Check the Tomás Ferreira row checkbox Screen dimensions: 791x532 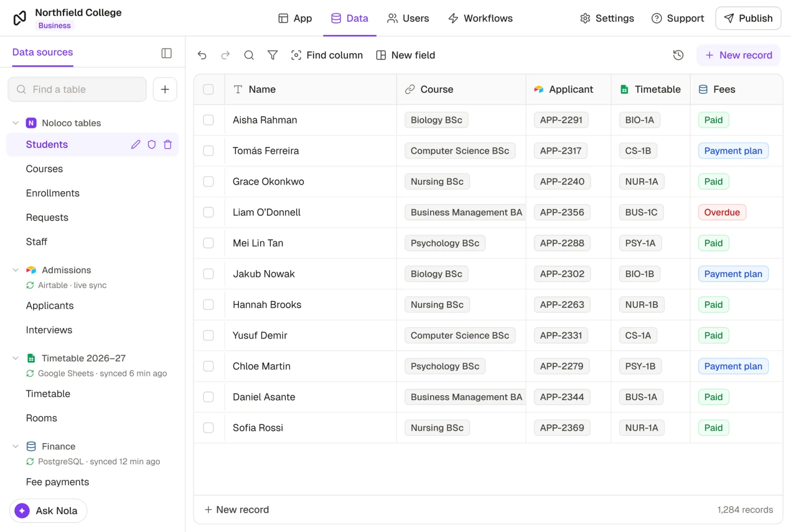pyautogui.click(x=209, y=151)
